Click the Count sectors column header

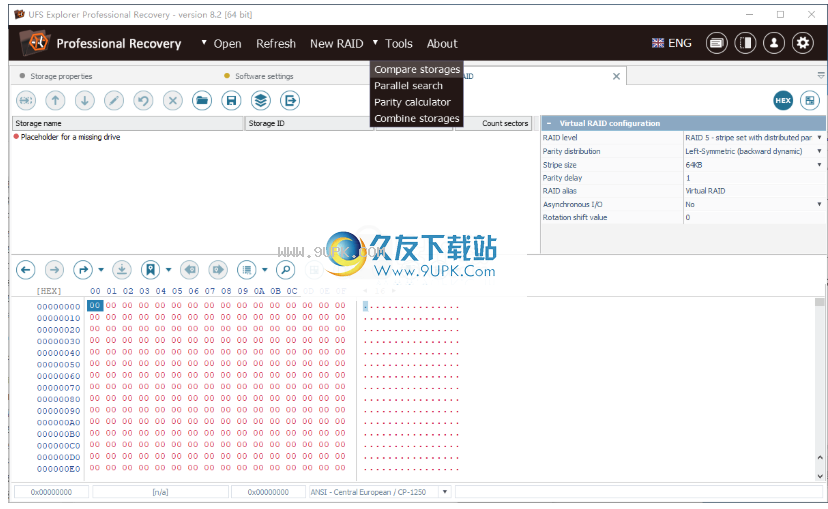494,123
